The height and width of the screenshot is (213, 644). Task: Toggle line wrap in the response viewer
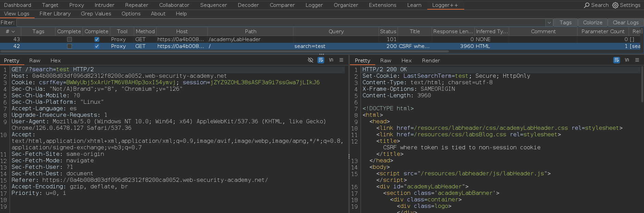[617, 60]
